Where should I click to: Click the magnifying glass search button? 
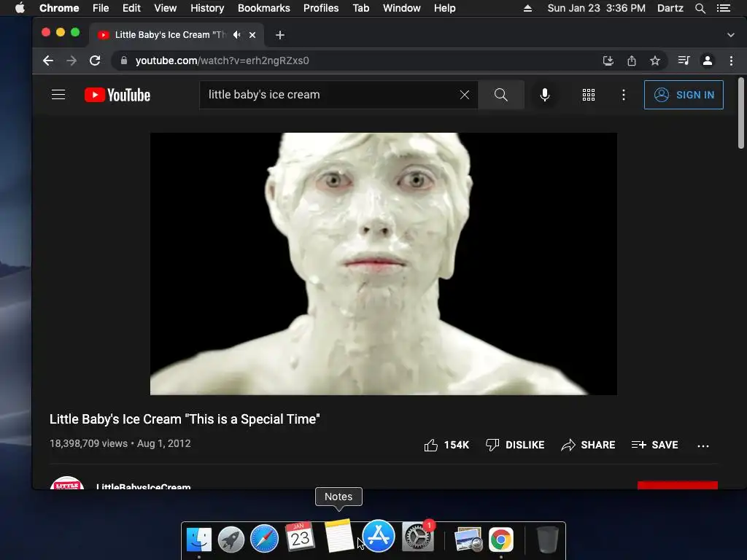coord(500,95)
